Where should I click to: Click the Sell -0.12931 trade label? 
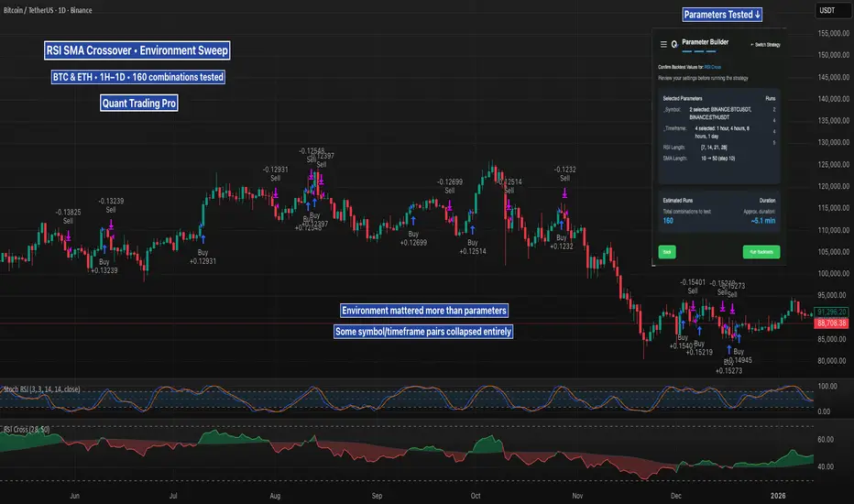pos(276,174)
